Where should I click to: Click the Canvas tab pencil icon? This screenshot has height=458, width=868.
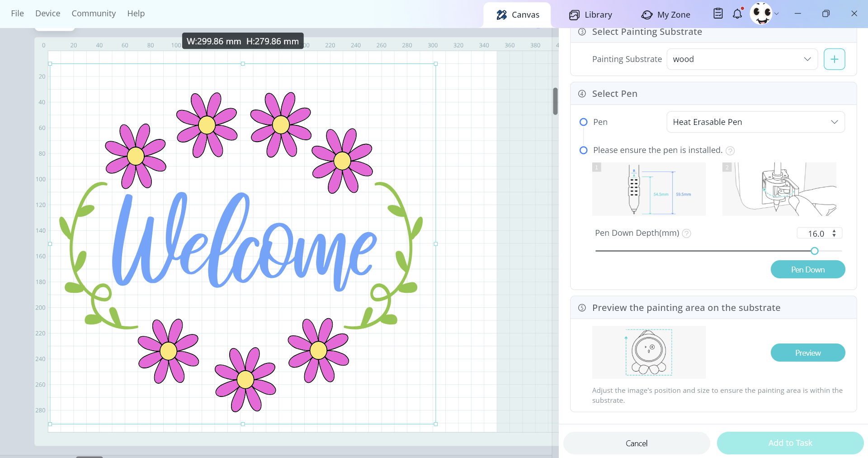pyautogui.click(x=501, y=15)
